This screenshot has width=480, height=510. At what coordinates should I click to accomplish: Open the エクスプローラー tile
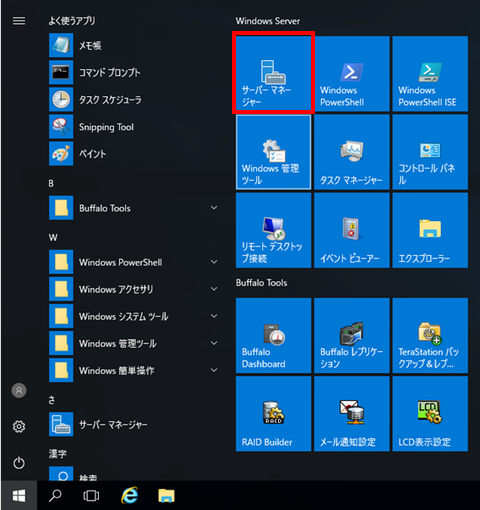[430, 230]
